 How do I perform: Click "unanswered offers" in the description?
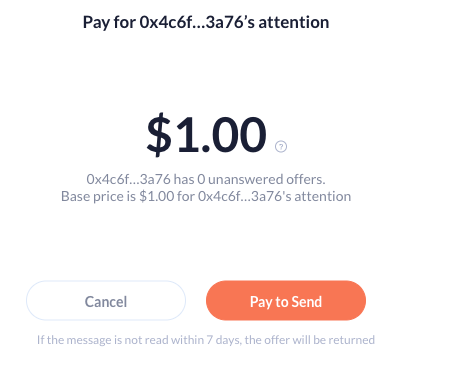tap(266, 179)
